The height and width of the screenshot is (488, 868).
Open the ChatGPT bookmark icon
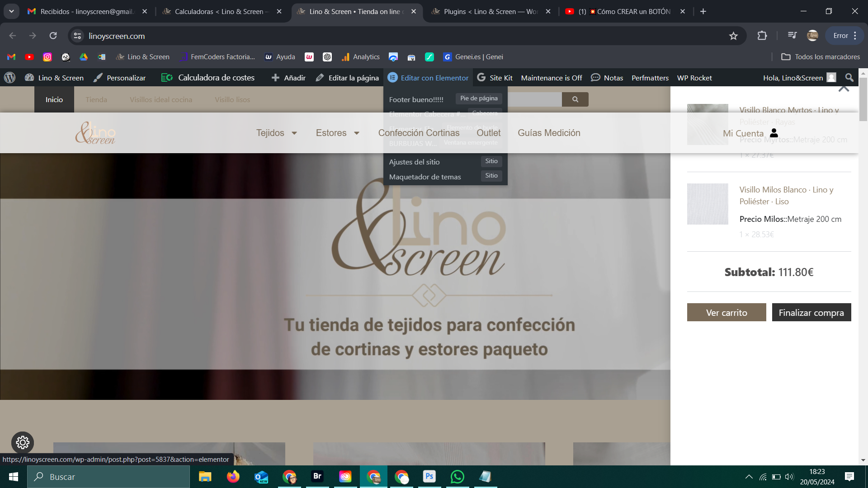click(327, 57)
